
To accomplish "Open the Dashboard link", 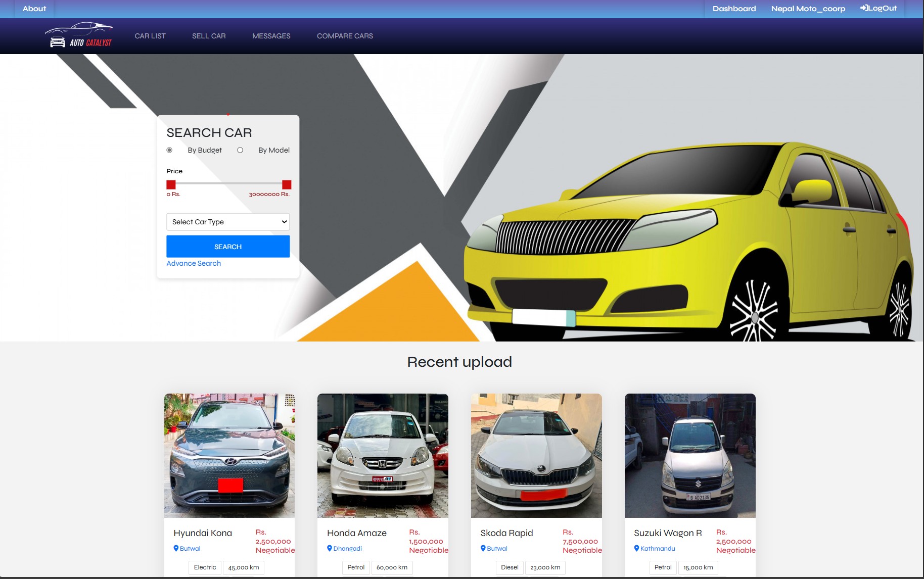I will pos(734,9).
